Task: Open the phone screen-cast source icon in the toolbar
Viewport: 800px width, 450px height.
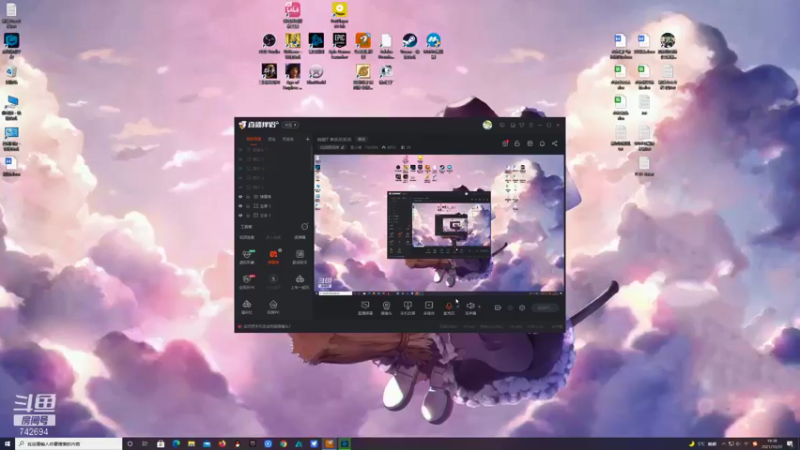Action: tap(407, 307)
